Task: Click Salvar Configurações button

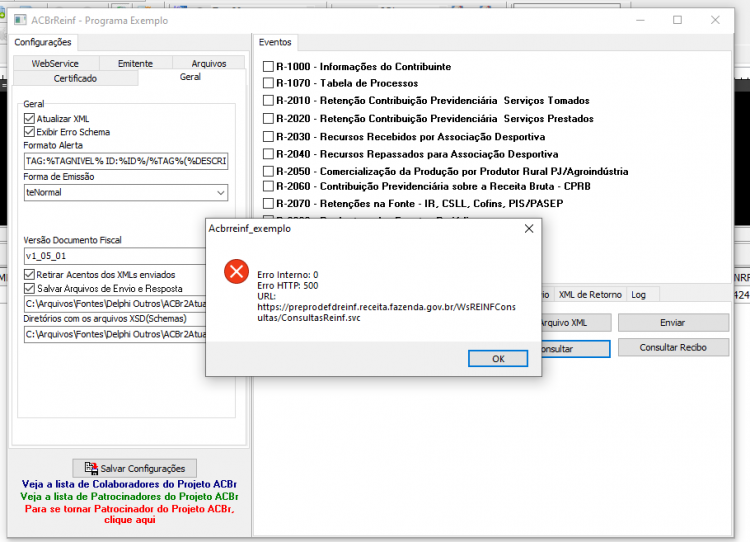Action: 134,468
